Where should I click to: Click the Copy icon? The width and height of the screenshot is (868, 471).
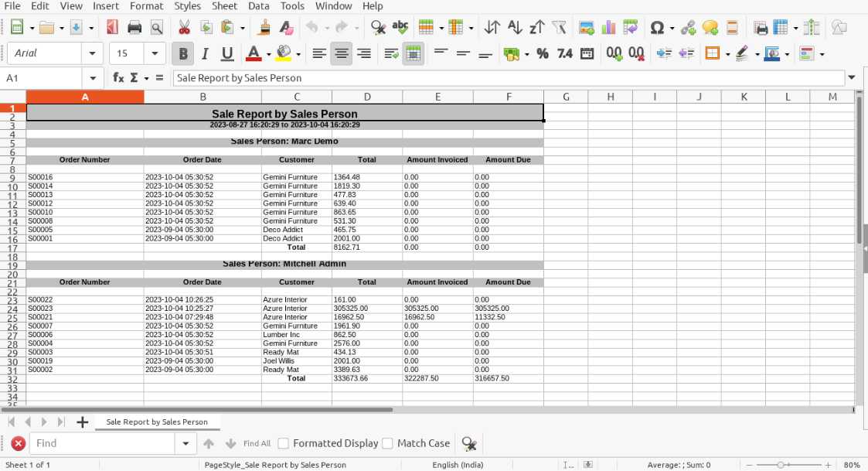(206, 27)
